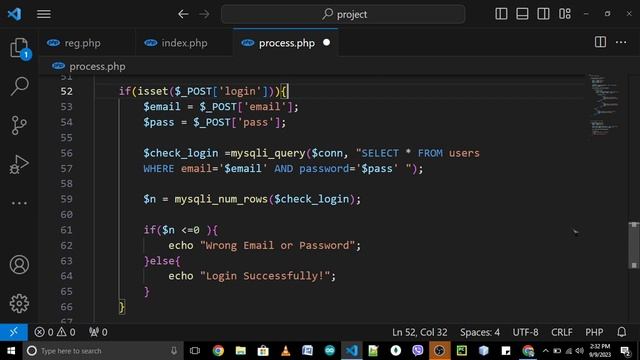
Task: Open Source Control view
Action: click(x=19, y=125)
